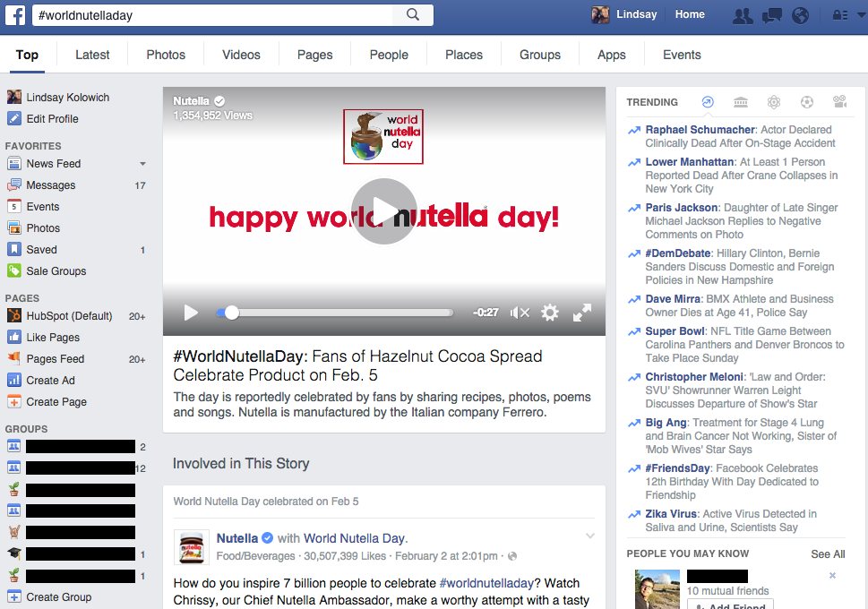The height and width of the screenshot is (609, 868).
Task: Click the Create Ad chart icon
Action: point(13,381)
